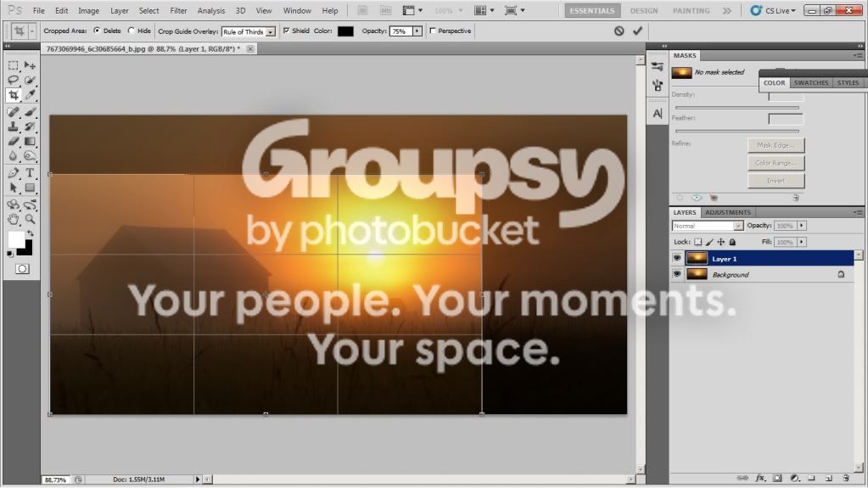
Task: Open layer Opacity arrow in Layers panel
Action: (802, 226)
